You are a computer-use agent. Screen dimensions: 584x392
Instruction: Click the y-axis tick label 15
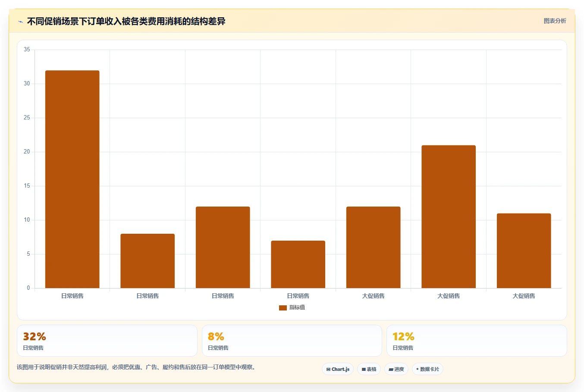coord(27,186)
